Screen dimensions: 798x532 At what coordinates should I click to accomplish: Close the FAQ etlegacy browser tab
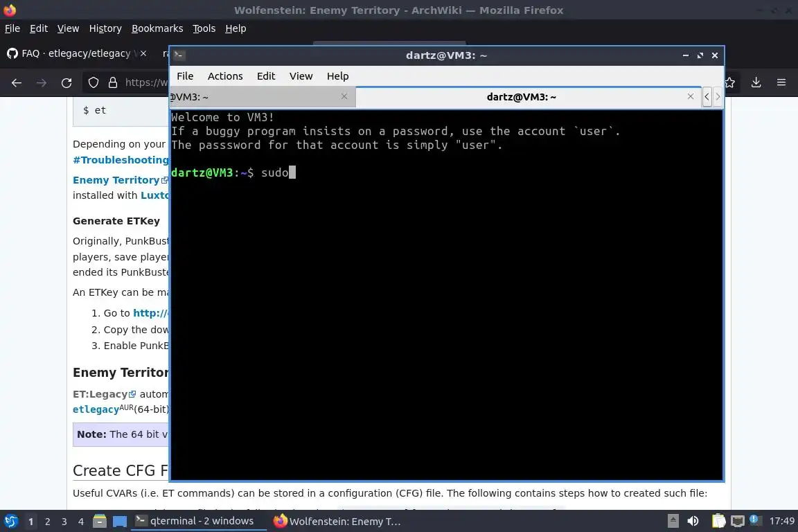[x=143, y=53]
